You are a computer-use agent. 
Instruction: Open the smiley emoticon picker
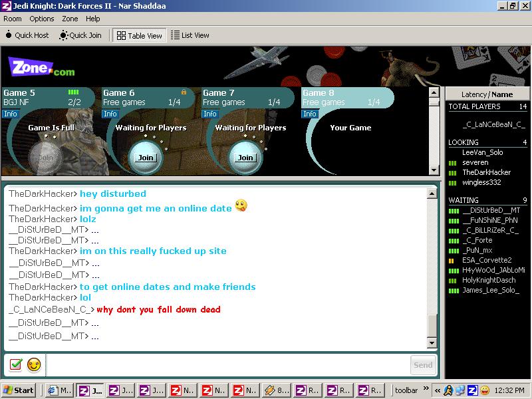coord(34,364)
